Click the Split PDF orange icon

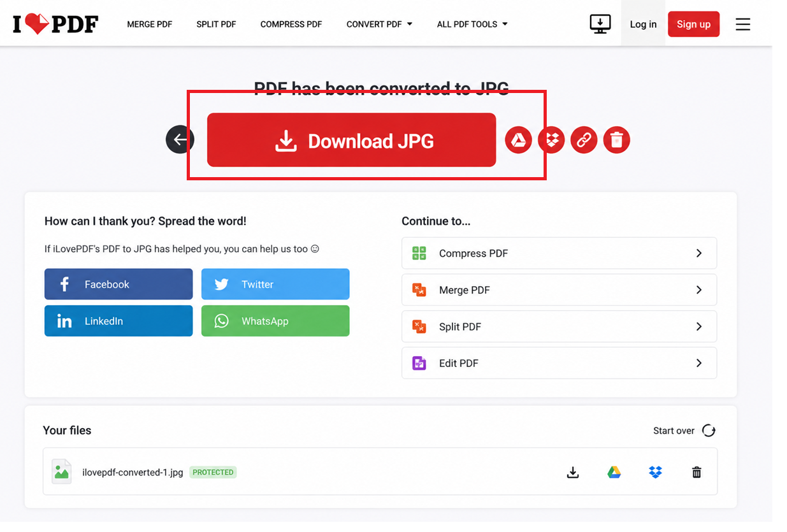click(x=419, y=326)
